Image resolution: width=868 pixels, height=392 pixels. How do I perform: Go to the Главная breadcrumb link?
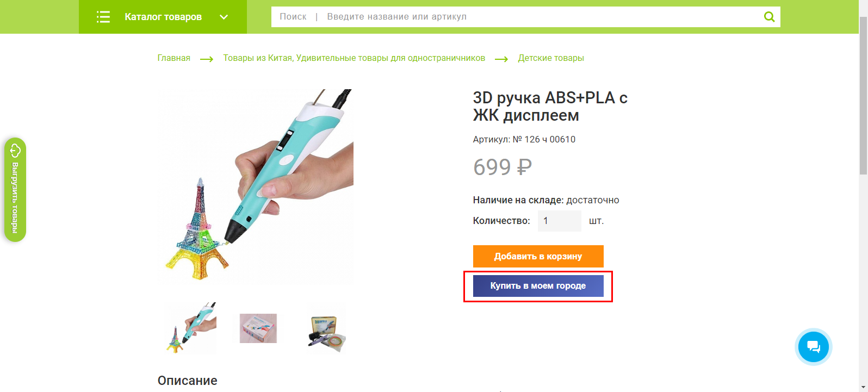tap(174, 58)
